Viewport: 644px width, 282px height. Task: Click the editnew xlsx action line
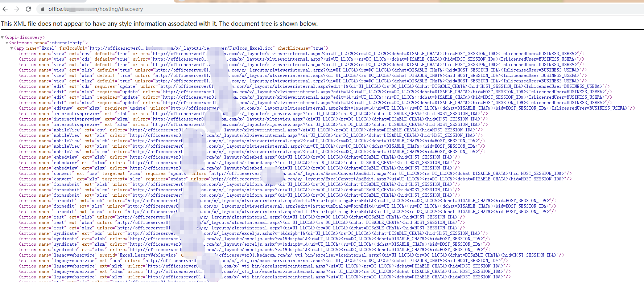(x=91, y=108)
